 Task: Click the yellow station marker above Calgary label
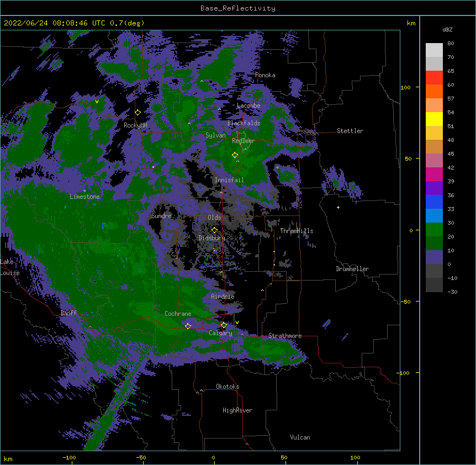coord(224,325)
